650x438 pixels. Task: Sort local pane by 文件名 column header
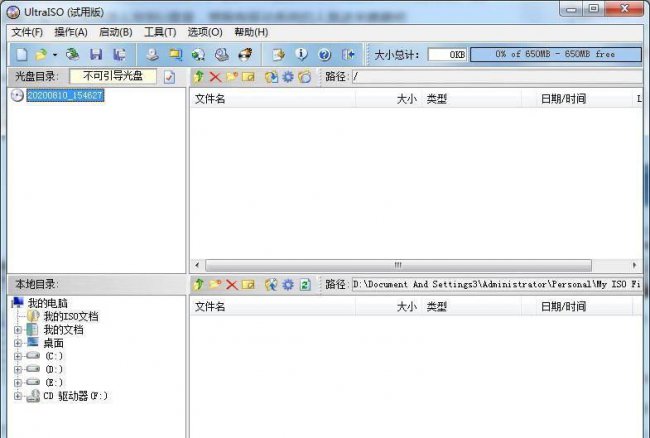click(272, 307)
